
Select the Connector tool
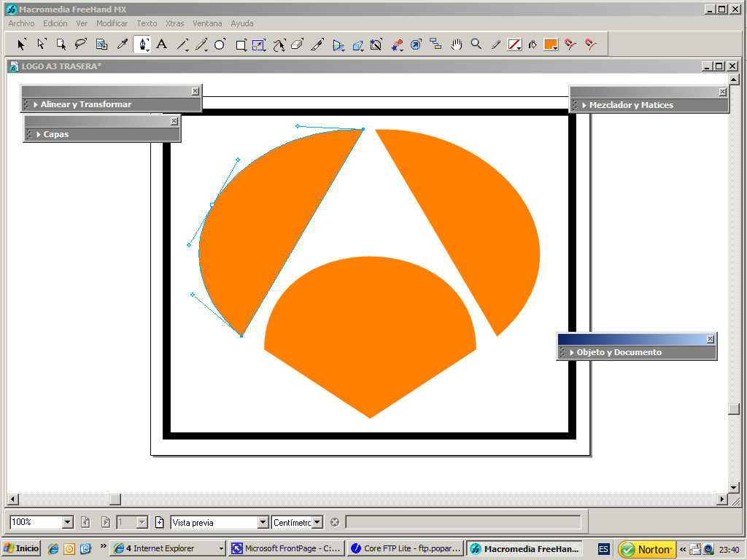(x=436, y=44)
